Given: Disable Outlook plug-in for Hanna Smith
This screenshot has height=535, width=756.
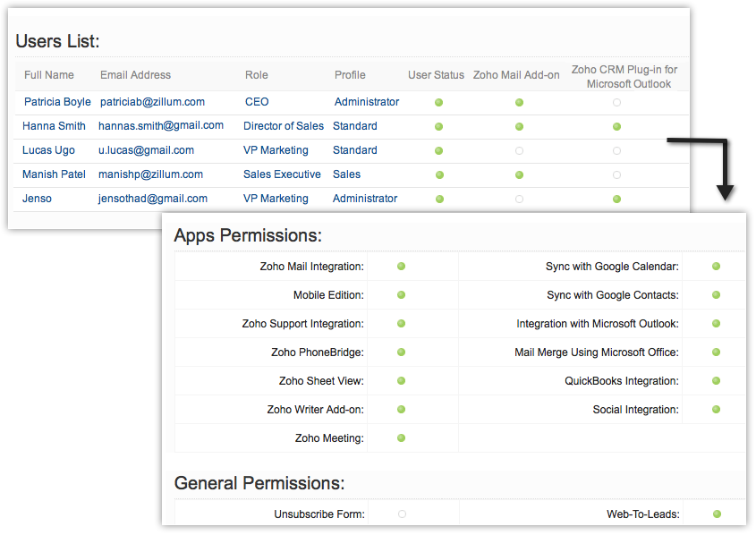Looking at the screenshot, I should [616, 127].
